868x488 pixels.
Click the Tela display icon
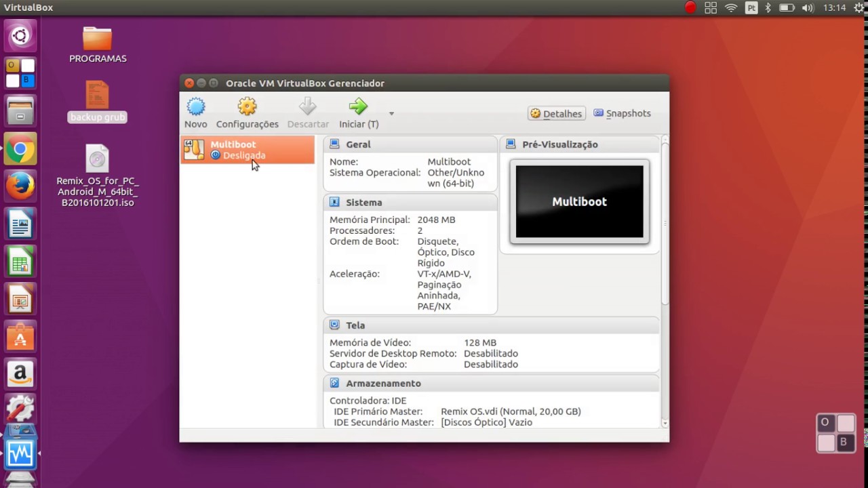click(x=334, y=325)
